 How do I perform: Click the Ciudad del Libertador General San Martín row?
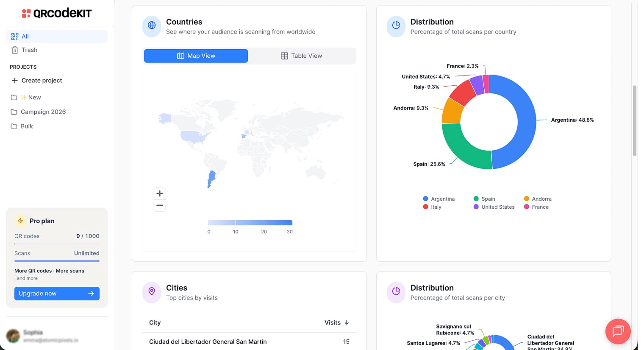tap(249, 342)
